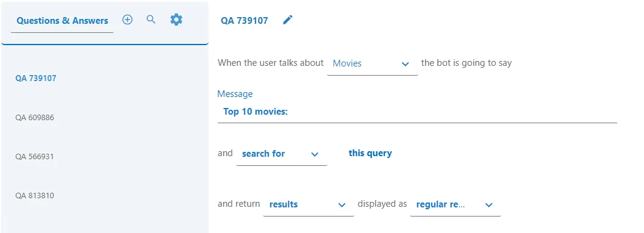644x233 pixels.
Task: Click the chevron arrow of Movies dropdown
Action: click(x=405, y=64)
